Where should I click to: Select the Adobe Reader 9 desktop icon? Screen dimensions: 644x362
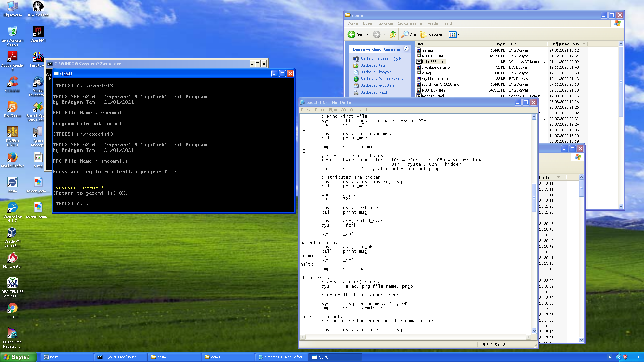tap(13, 61)
